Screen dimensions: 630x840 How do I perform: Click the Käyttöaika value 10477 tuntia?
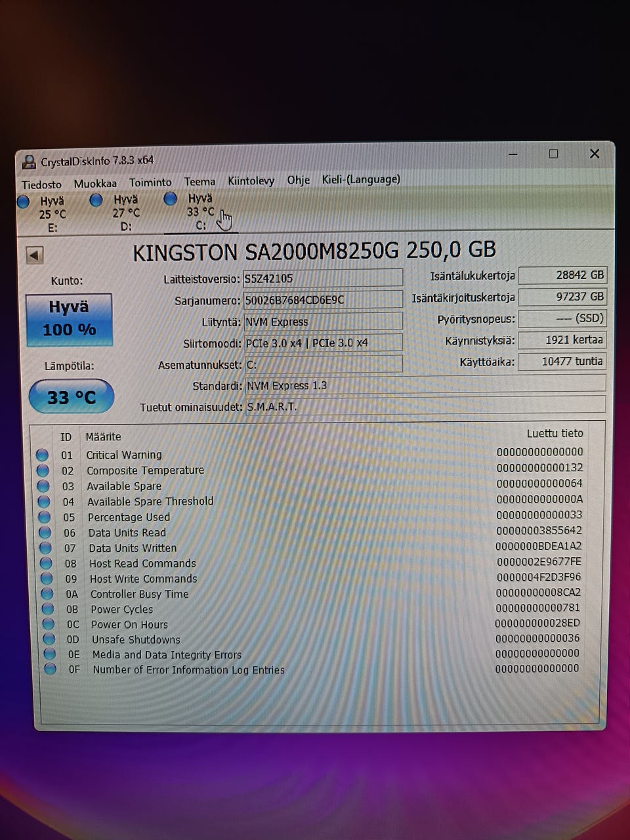point(562,361)
